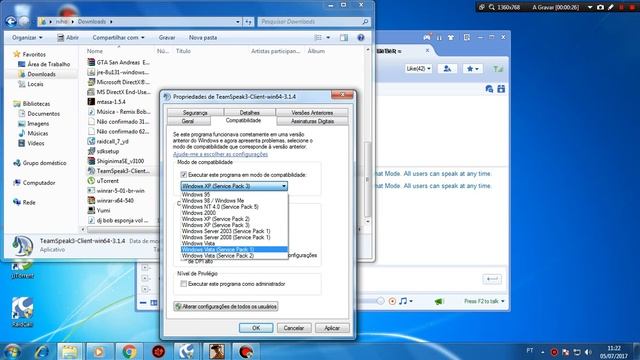Click the green speaker icon in RaidCall
Viewport: 640px width, 360px height.
439,301
